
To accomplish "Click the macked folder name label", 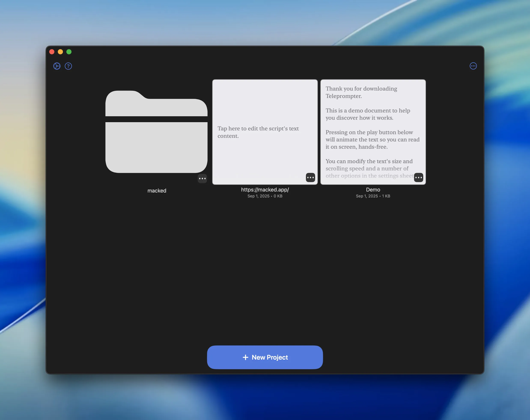I will [x=157, y=191].
